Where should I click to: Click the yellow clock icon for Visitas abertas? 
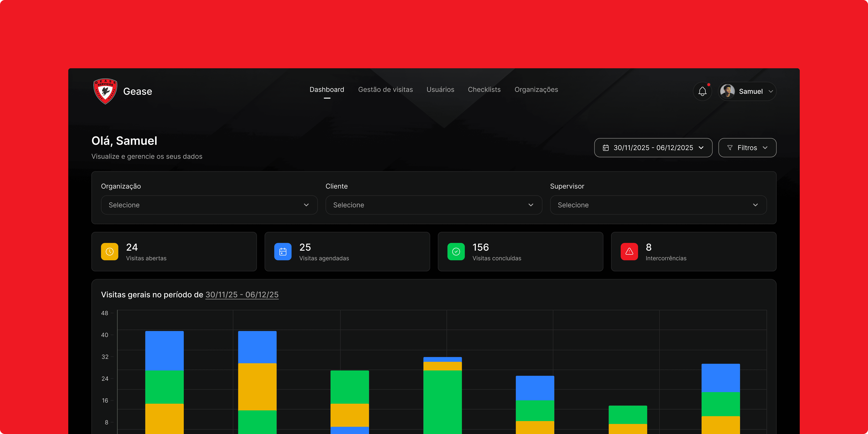pyautogui.click(x=110, y=252)
